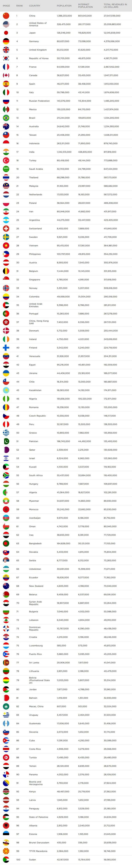Click the COUNTRY column header

tap(35, 6)
